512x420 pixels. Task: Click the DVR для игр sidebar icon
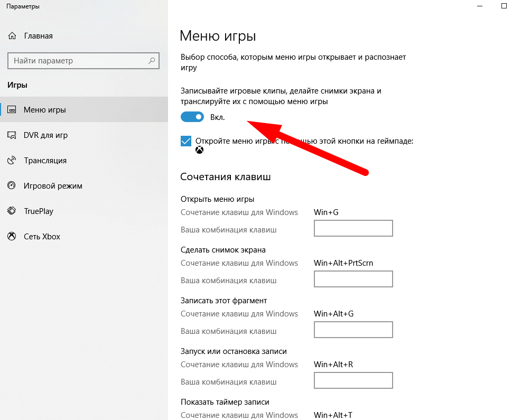coord(12,135)
